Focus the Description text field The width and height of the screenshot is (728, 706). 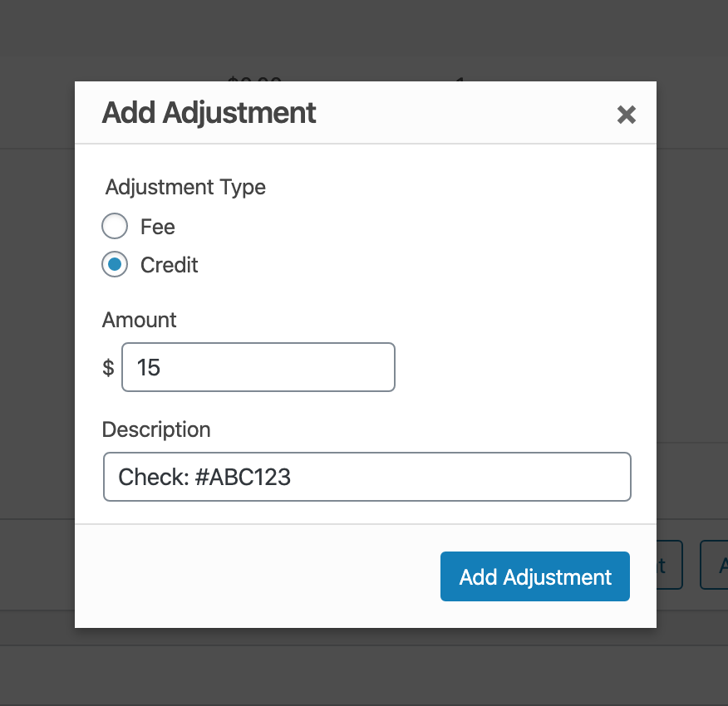pyautogui.click(x=366, y=477)
